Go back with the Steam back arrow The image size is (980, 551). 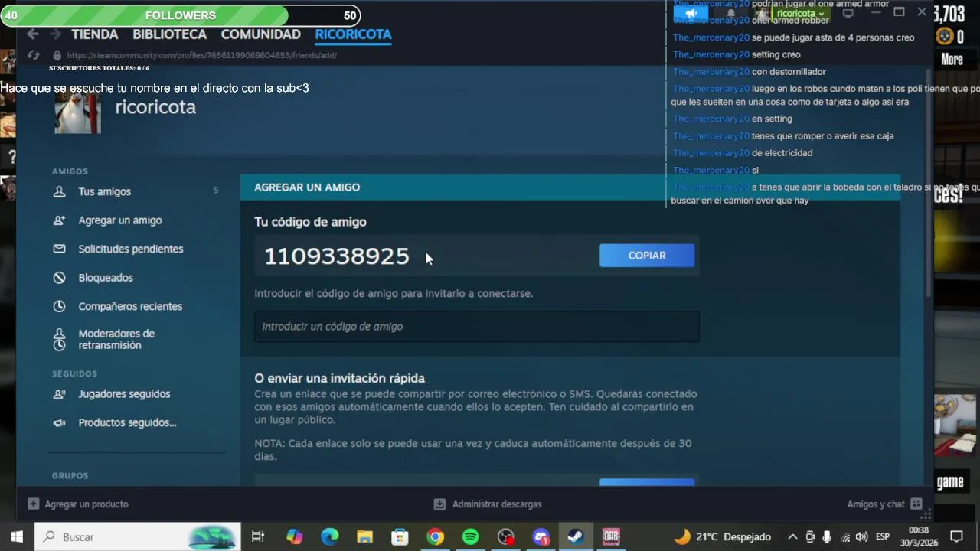coord(32,34)
